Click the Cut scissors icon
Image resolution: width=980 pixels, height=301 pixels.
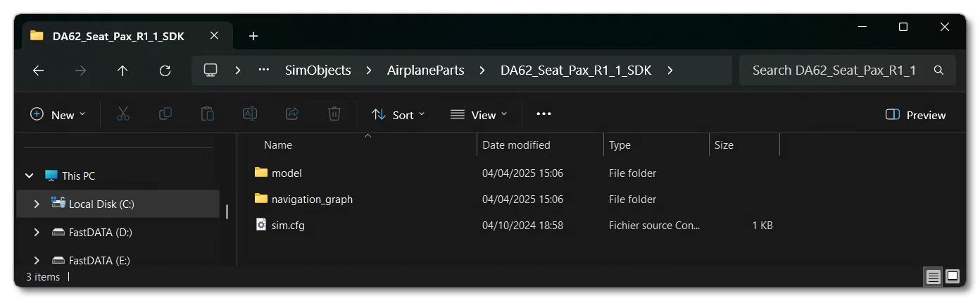[123, 114]
